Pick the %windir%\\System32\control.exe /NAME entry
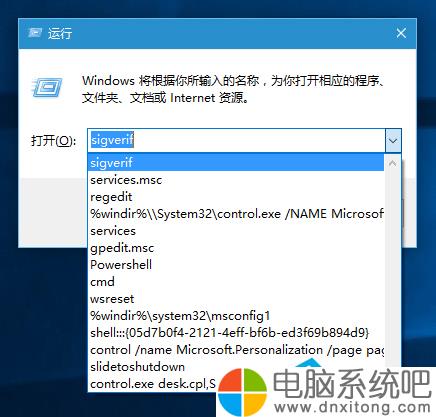Viewport: 436px width, 417px height. coord(236,214)
